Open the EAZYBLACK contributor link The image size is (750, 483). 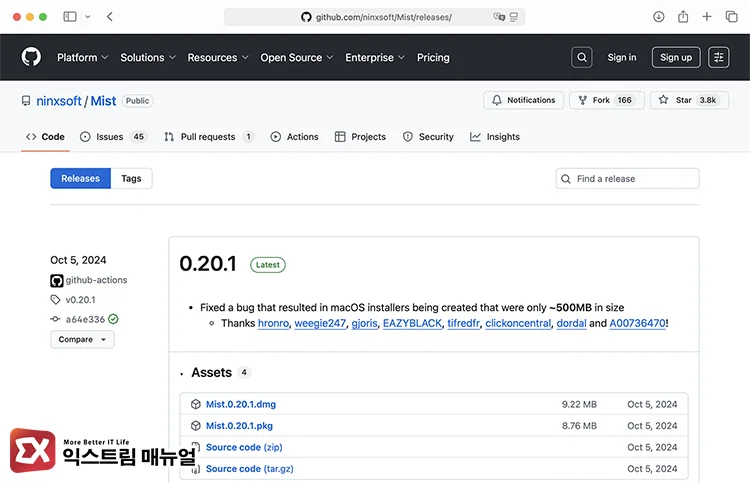coord(412,323)
